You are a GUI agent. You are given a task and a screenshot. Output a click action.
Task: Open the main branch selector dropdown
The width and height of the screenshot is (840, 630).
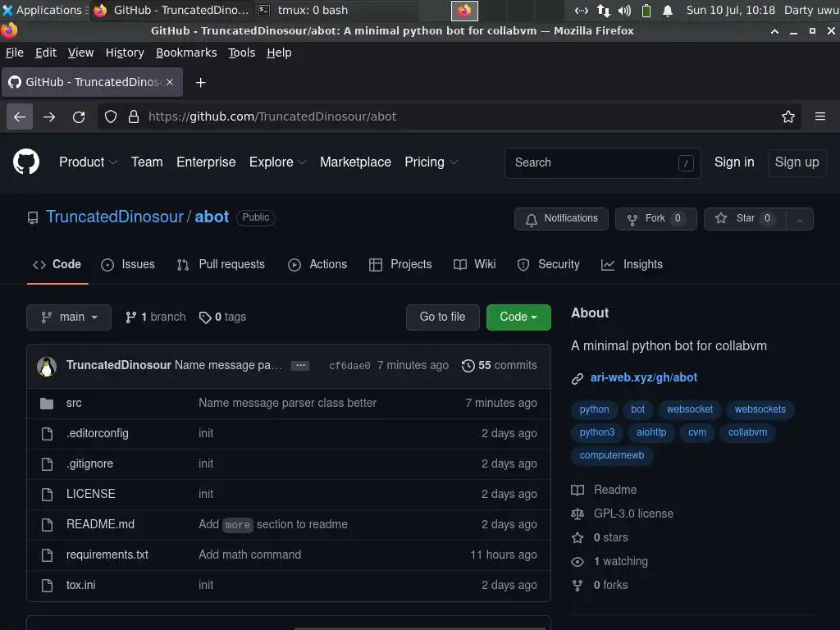coord(69,317)
